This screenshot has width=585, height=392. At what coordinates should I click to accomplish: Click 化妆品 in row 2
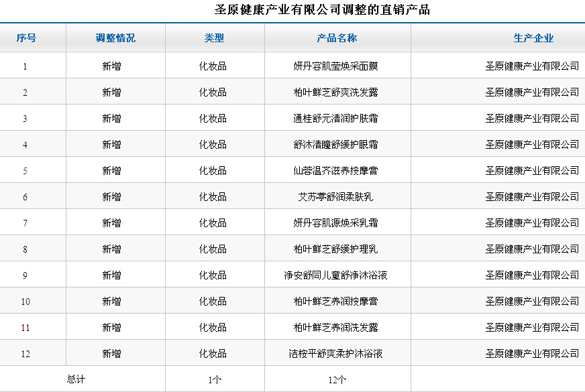(213, 92)
